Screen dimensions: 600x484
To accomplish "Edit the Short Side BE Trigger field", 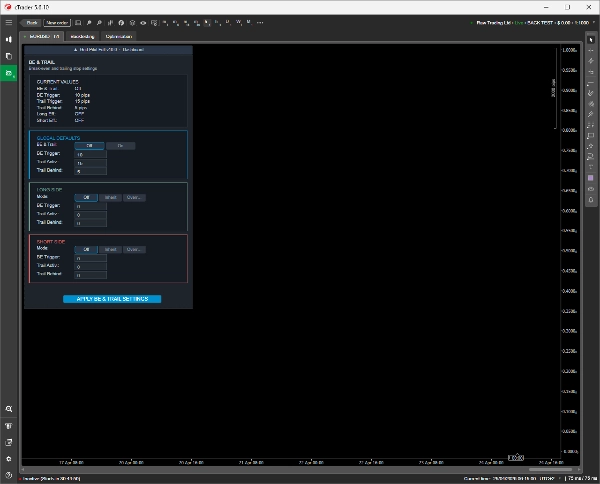I will click(x=90, y=258).
